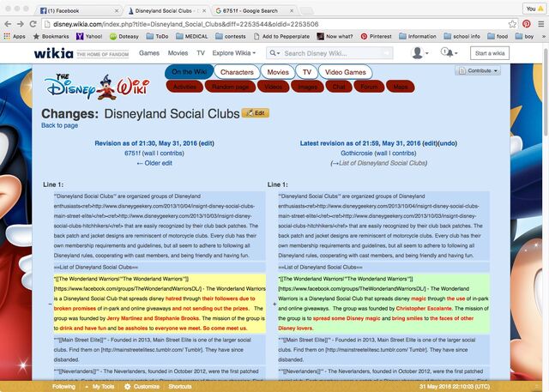Click Add to Pepperplate bookmarklet
Image resolution: width=549 pixels, height=392 pixels.
tap(282, 36)
